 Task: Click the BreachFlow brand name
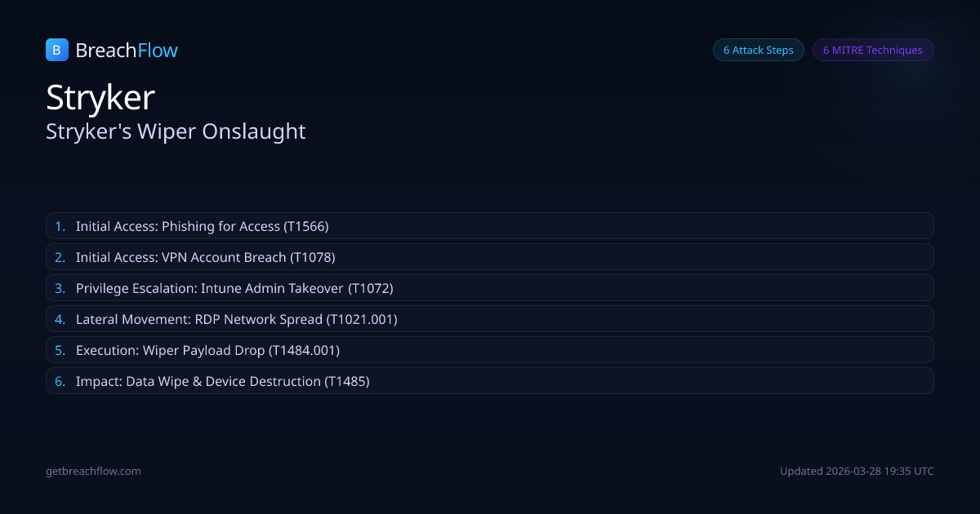127,51
